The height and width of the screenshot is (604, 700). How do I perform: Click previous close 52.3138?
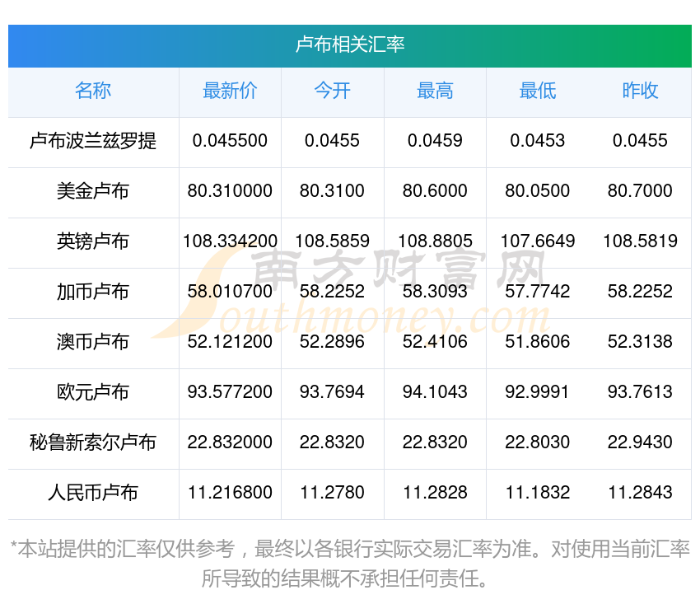point(640,342)
